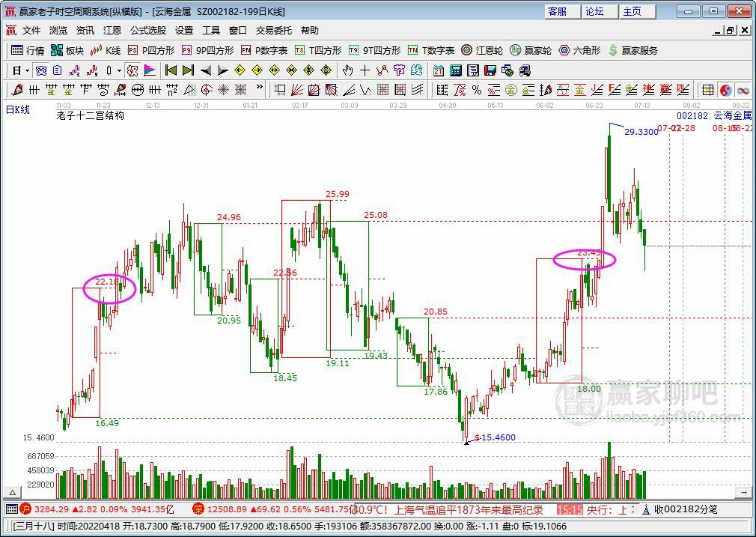The width and height of the screenshot is (756, 537).
Task: Open the T四方形 tool
Action: (317, 50)
